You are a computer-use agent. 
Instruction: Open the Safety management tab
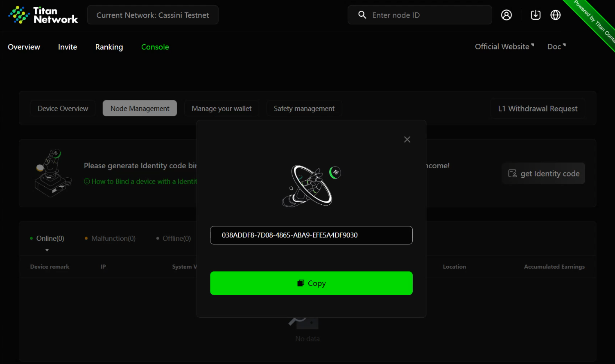click(304, 109)
